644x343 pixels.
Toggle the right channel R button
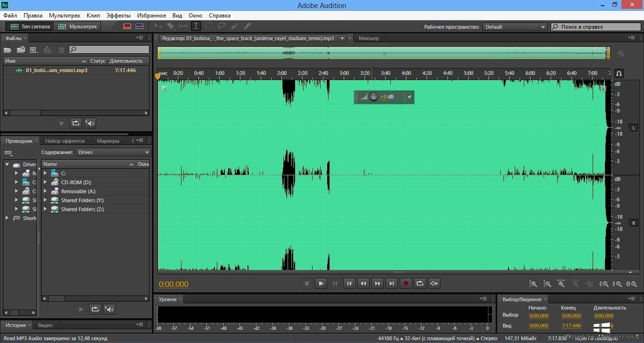pos(633,223)
